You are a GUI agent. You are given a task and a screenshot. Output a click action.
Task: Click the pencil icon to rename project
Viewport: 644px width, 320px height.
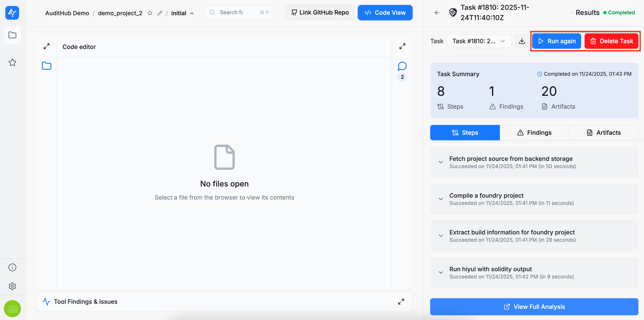[x=160, y=13]
